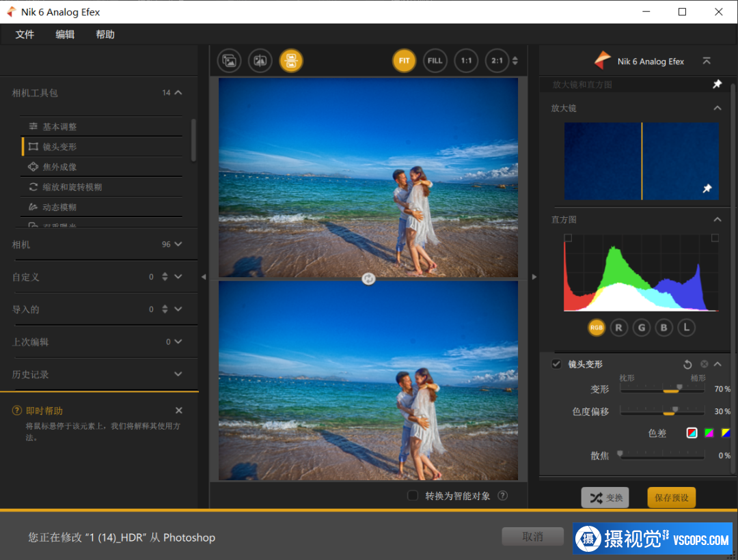Click the 变换 shuffle button

[605, 497]
